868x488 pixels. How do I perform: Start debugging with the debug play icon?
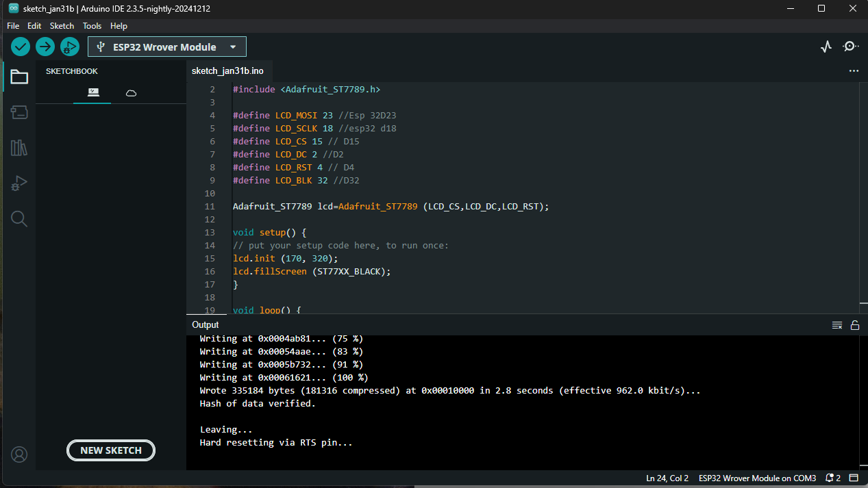pyautogui.click(x=69, y=47)
